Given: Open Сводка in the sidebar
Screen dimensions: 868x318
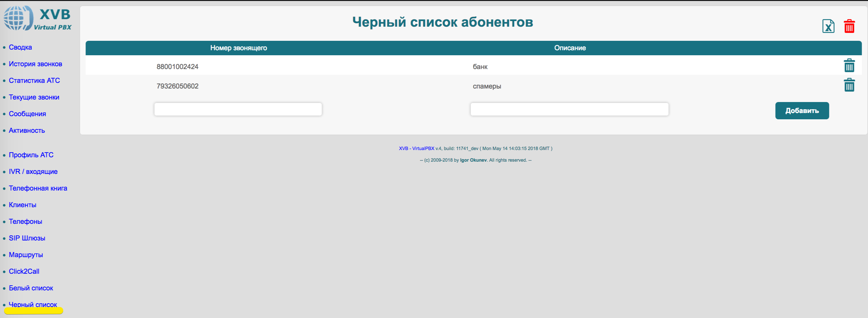Looking at the screenshot, I should click(x=20, y=47).
